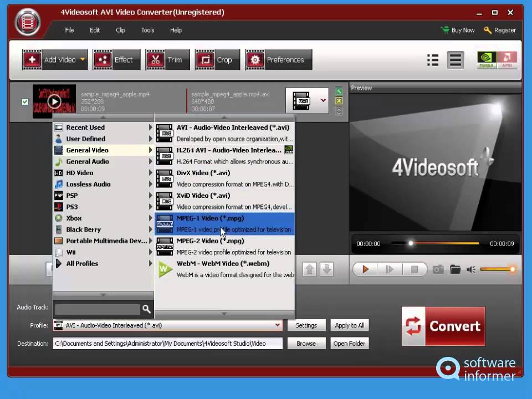This screenshot has height=399, width=532.
Task: Open the Help menu
Action: [176, 30]
